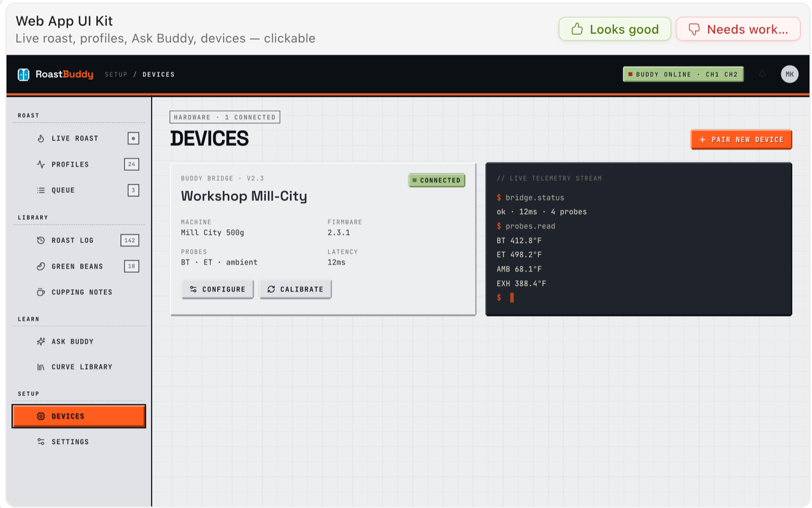Click the ET 498.2°F telemetry reading
Image resolution: width=812 pixels, height=508 pixels.
point(519,255)
